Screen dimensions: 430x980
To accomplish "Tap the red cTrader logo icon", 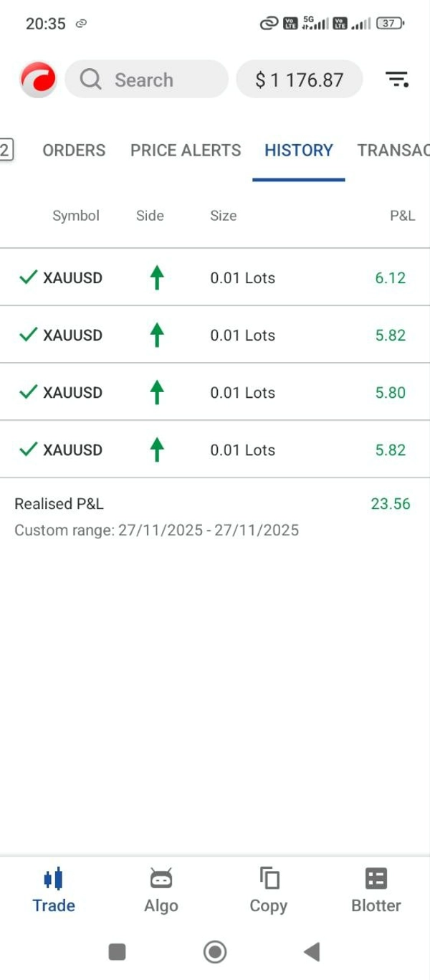I will [38, 79].
